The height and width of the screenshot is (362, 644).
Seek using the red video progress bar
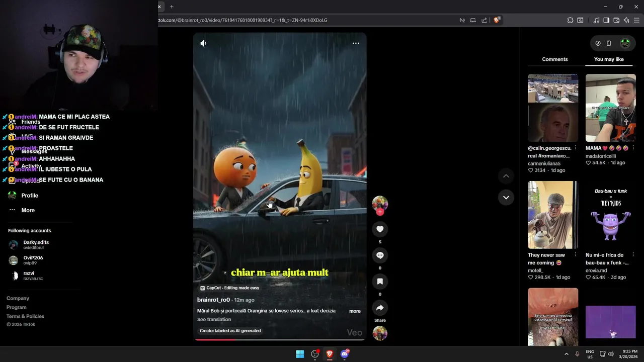click(280, 340)
